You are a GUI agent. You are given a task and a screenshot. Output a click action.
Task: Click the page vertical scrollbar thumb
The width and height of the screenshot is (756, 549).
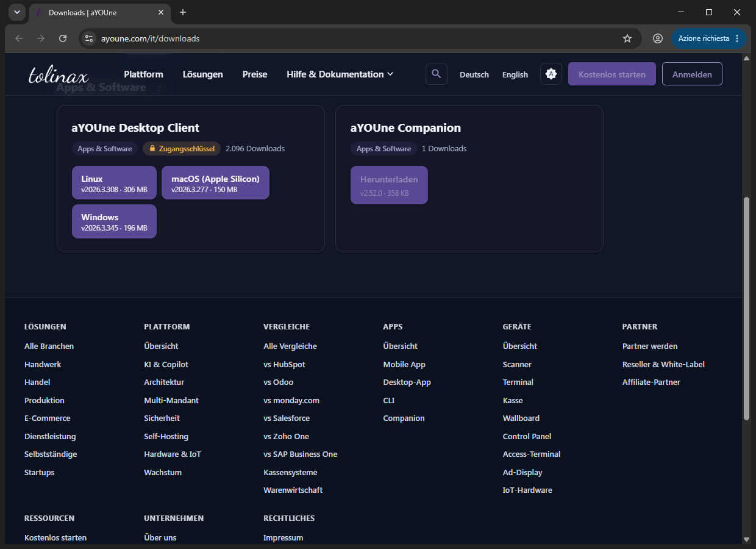(x=747, y=308)
